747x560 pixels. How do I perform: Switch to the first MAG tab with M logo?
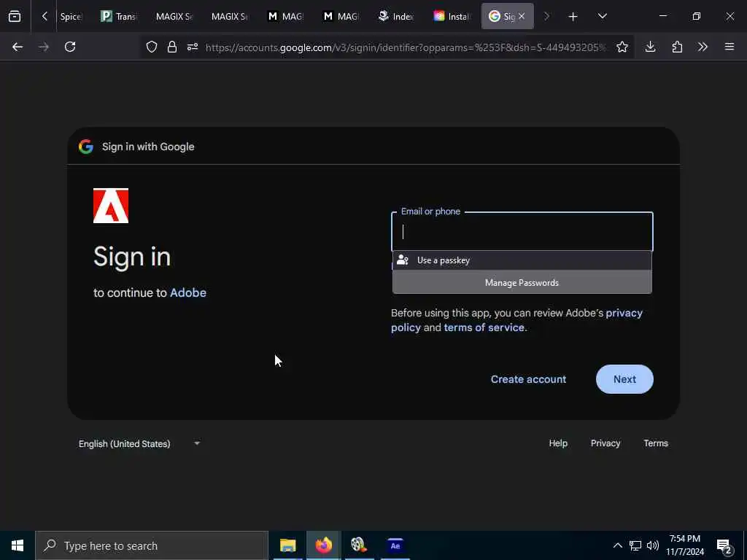point(285,17)
